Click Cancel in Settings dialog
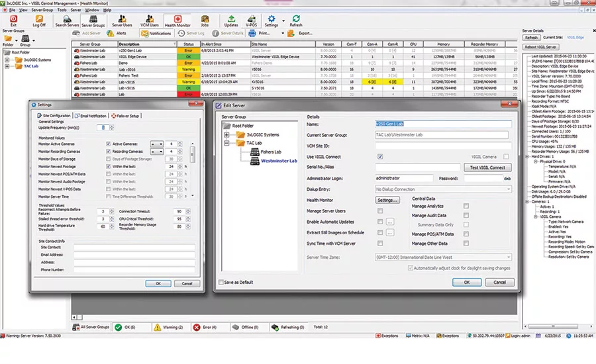 point(187,283)
